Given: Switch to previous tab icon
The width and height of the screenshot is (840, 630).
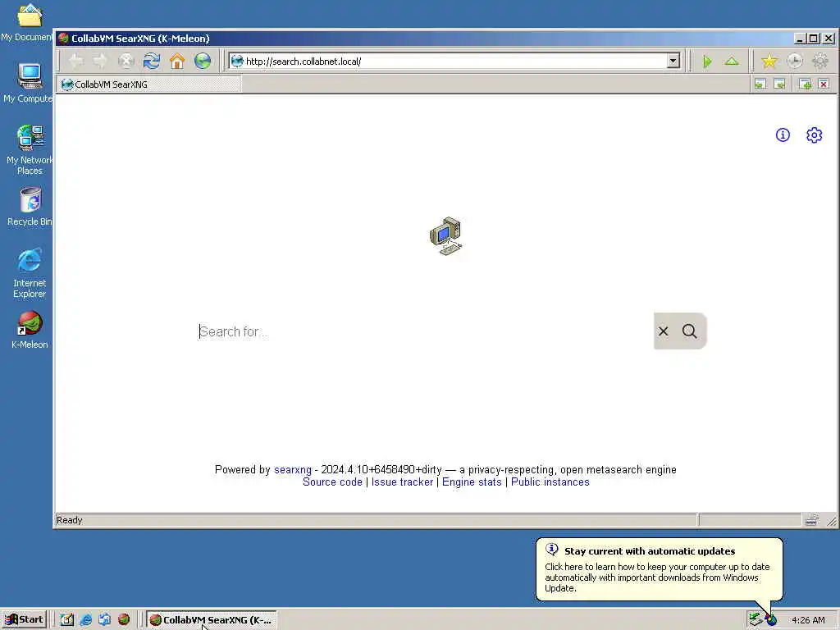Looking at the screenshot, I should (760, 84).
